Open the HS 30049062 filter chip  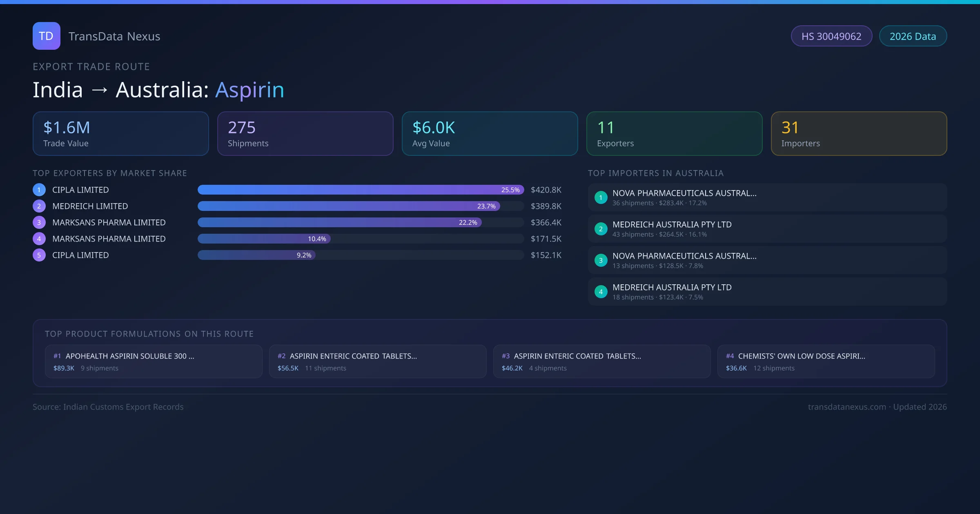tap(831, 36)
